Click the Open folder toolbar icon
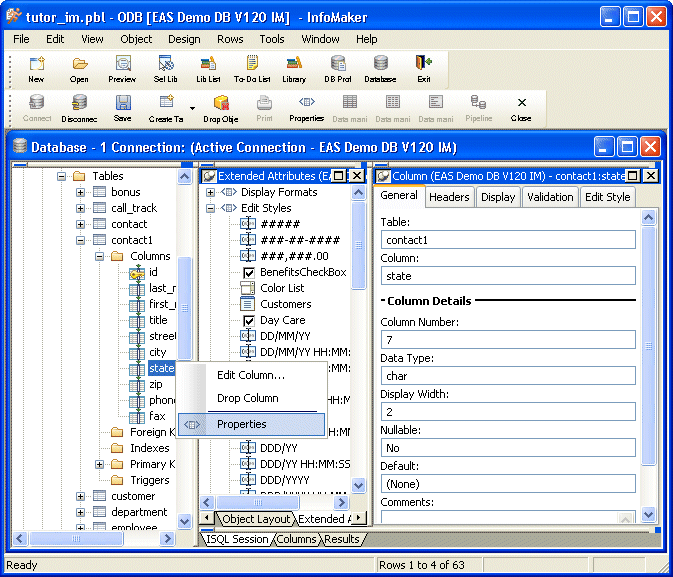 coord(79,69)
